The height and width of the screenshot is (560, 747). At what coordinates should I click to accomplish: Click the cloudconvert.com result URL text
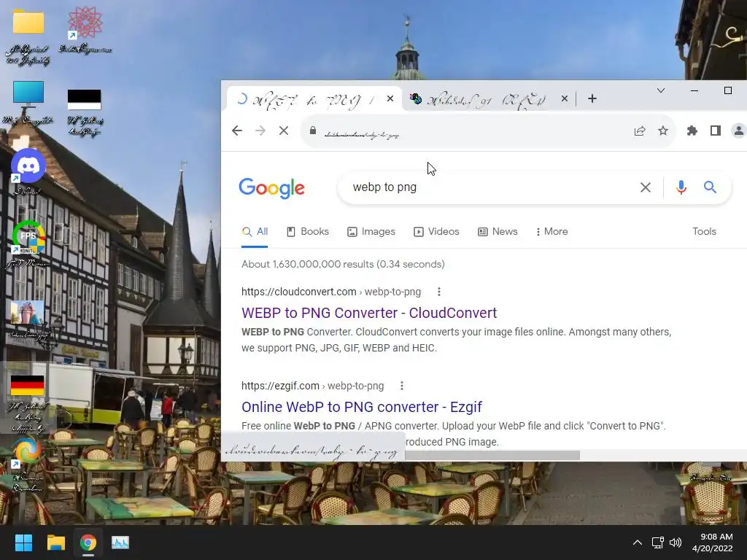tap(331, 292)
